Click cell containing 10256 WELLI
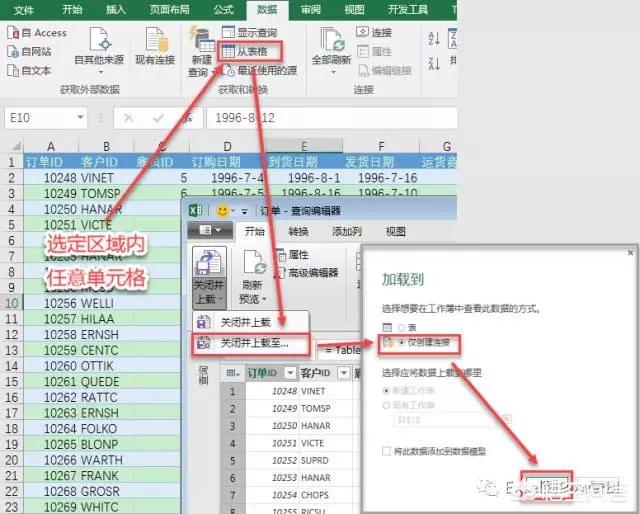 click(x=78, y=303)
